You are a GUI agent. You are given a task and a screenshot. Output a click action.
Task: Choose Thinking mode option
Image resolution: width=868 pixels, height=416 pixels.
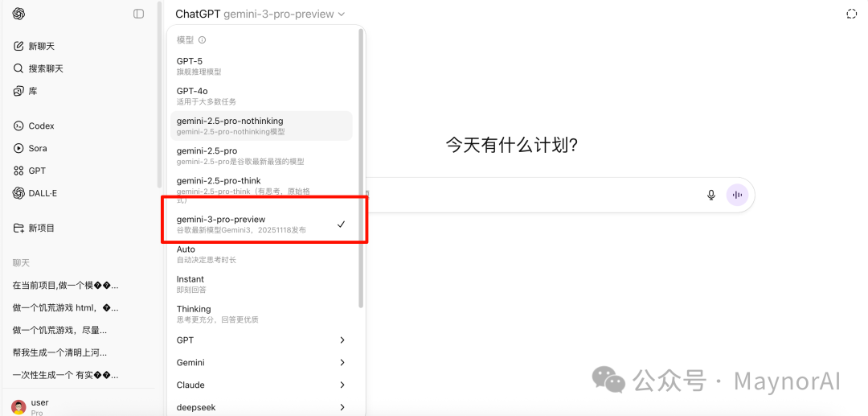click(261, 314)
